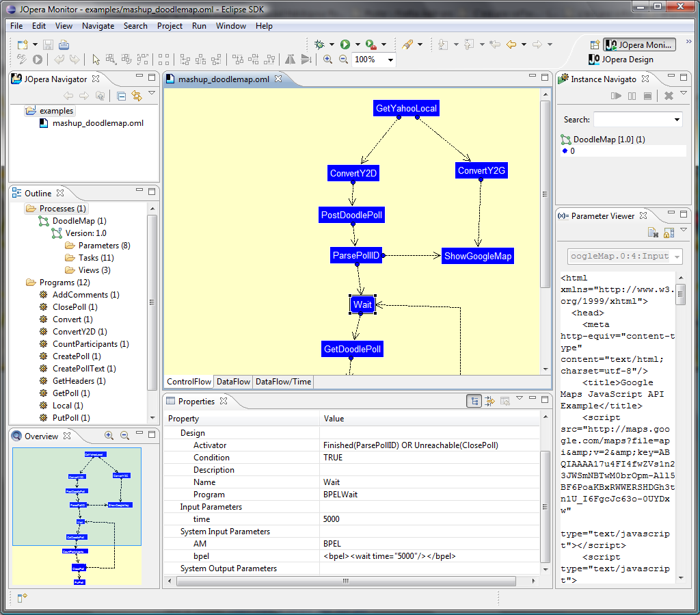The width and height of the screenshot is (700, 615).
Task: Open the Window menu
Action: coord(231,26)
